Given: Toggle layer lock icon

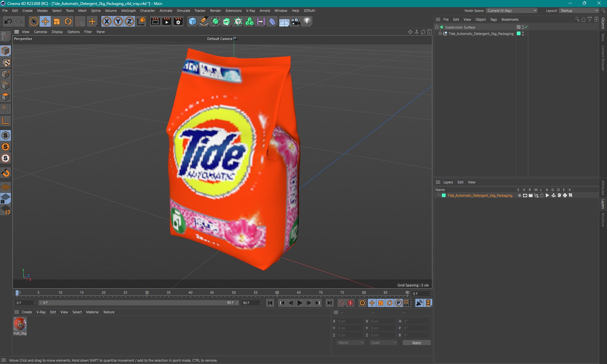Looking at the screenshot, I should coord(542,195).
